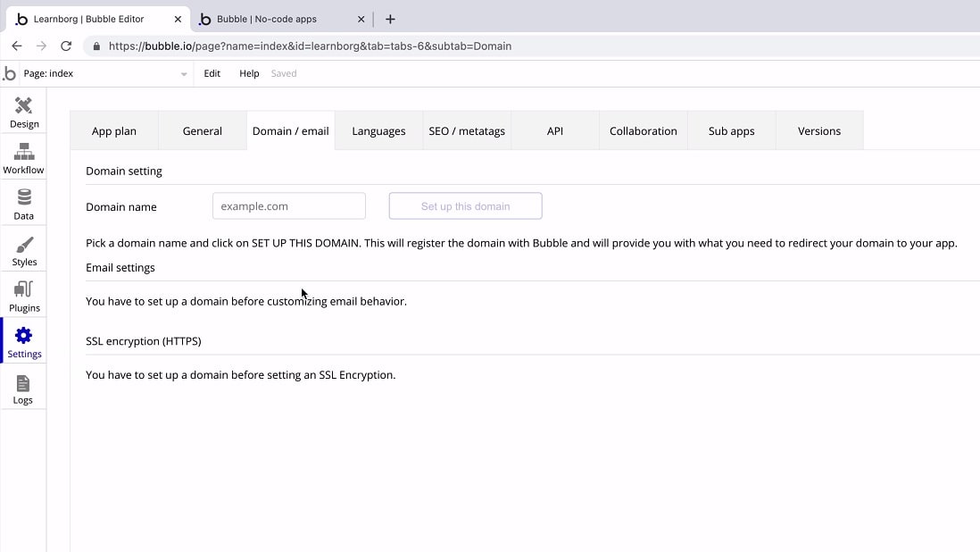980x552 pixels.
Task: Open the API settings tab
Action: pos(555,130)
